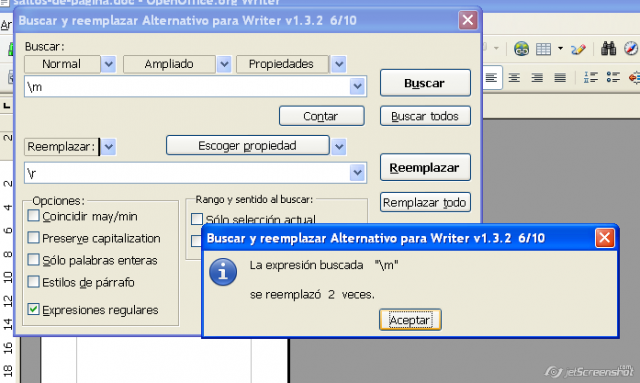Click Remplazar todo button
The height and width of the screenshot is (383, 640).
[425, 202]
